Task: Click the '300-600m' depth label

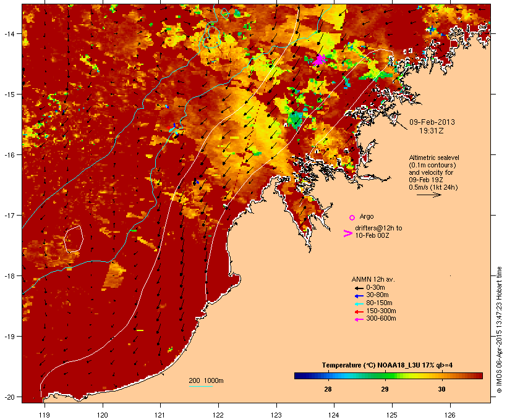Action: [381, 319]
